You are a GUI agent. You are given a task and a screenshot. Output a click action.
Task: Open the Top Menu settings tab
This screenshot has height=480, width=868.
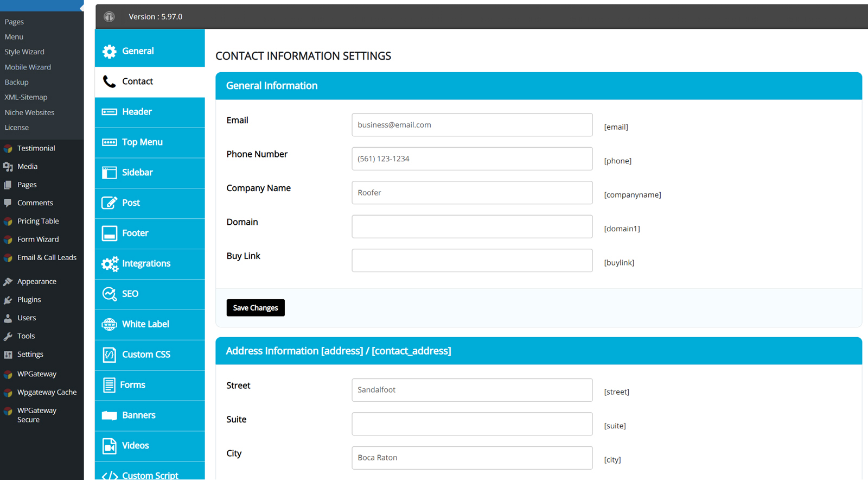(x=142, y=142)
